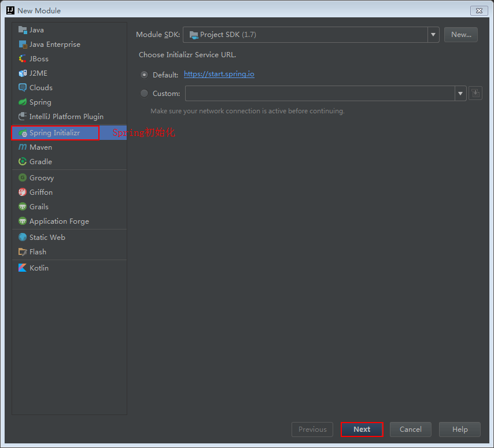Click the Gradle icon

point(23,161)
